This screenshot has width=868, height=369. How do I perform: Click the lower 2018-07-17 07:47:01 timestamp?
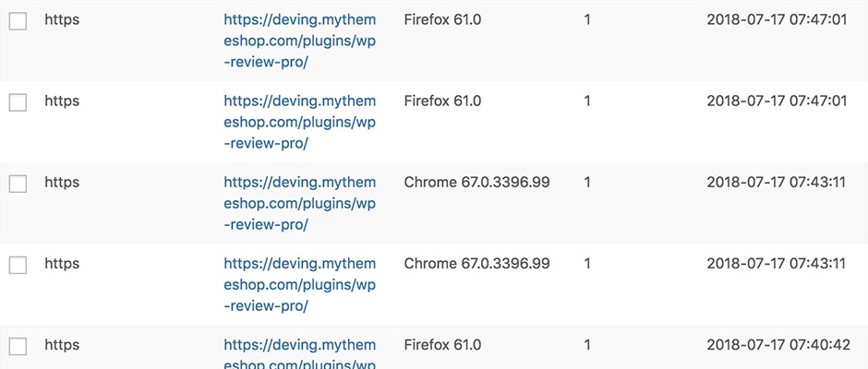(x=777, y=101)
